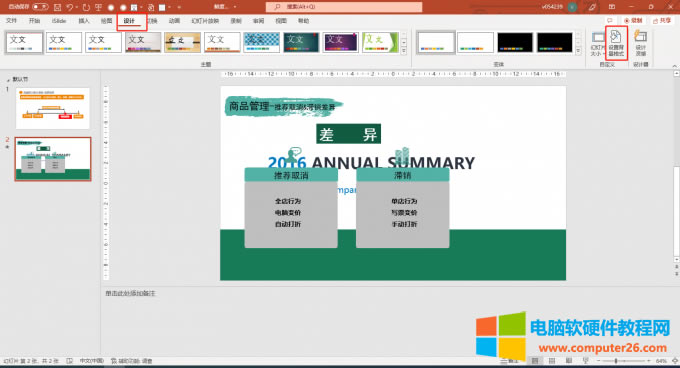680x368 pixels.
Task: Click the Record (录制) button
Action: click(633, 21)
